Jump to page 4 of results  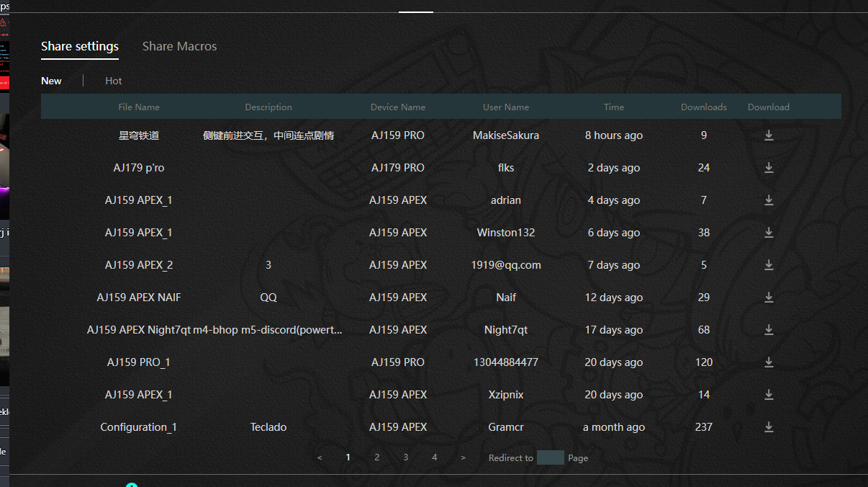click(x=435, y=457)
